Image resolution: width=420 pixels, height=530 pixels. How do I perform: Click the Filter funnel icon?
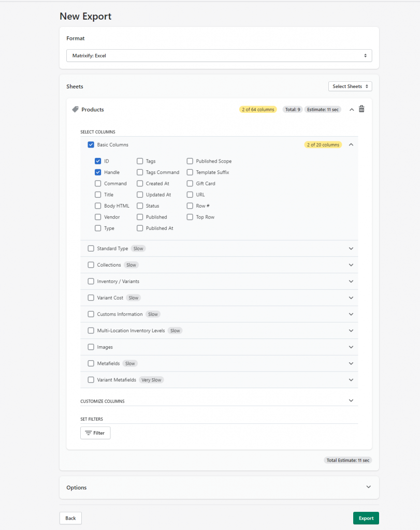91,433
